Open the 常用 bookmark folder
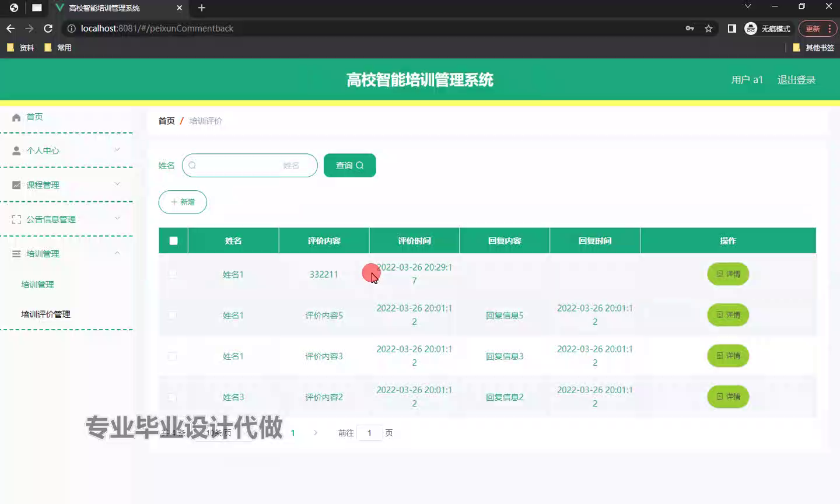 pos(58,48)
